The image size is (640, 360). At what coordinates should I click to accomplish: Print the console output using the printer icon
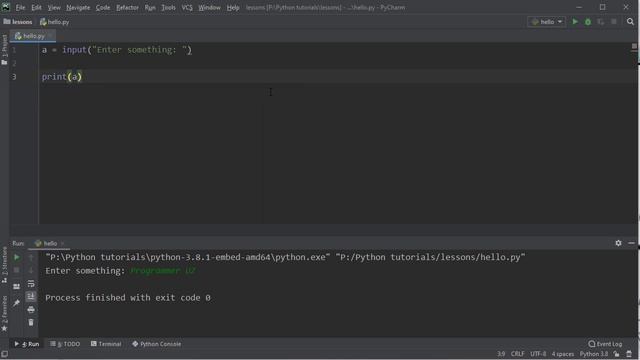click(x=31, y=310)
